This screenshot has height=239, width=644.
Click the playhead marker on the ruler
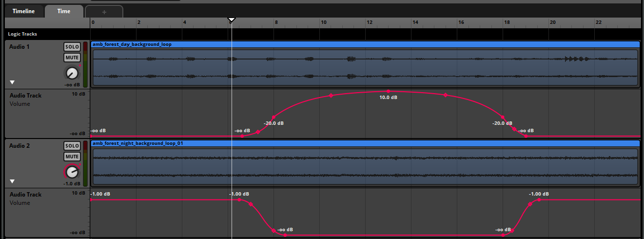(232, 20)
